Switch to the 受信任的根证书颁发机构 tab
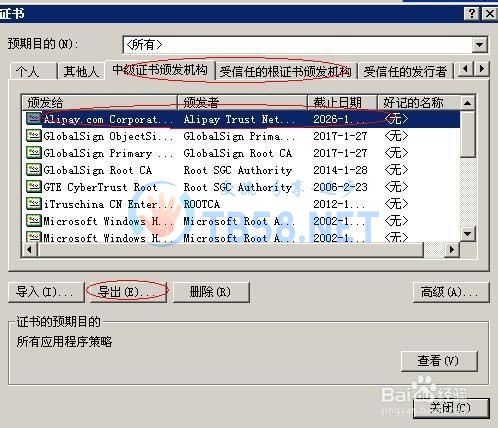This screenshot has width=498, height=428. (286, 71)
